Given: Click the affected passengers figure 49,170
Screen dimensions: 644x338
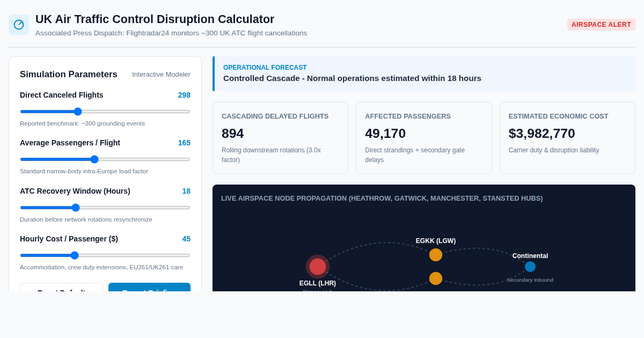Looking at the screenshot, I should 385,134.
